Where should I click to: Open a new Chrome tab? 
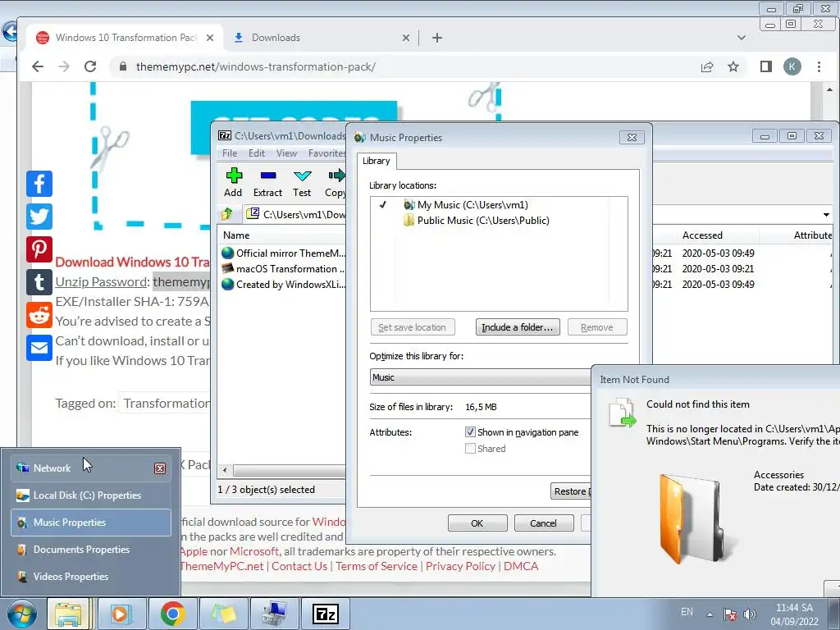[x=437, y=38]
